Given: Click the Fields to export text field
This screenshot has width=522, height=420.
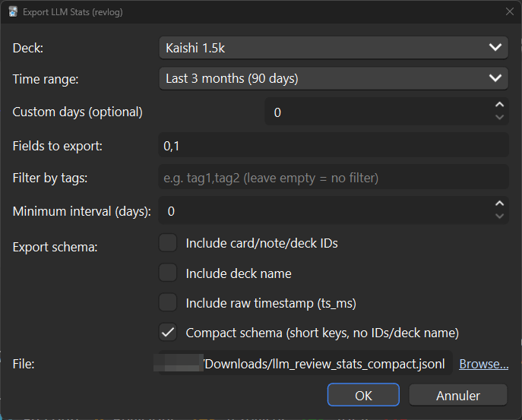Looking at the screenshot, I should point(333,145).
